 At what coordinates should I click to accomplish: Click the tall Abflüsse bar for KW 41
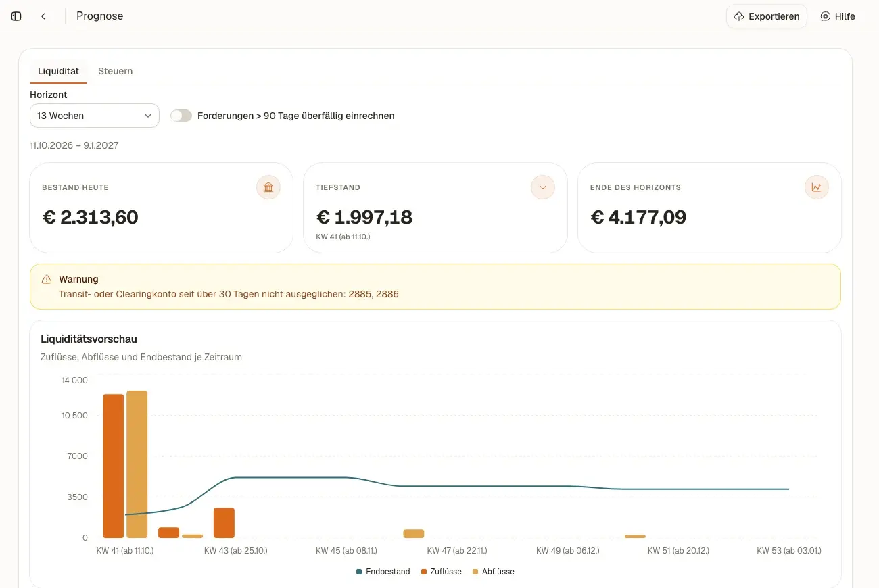(x=137, y=464)
